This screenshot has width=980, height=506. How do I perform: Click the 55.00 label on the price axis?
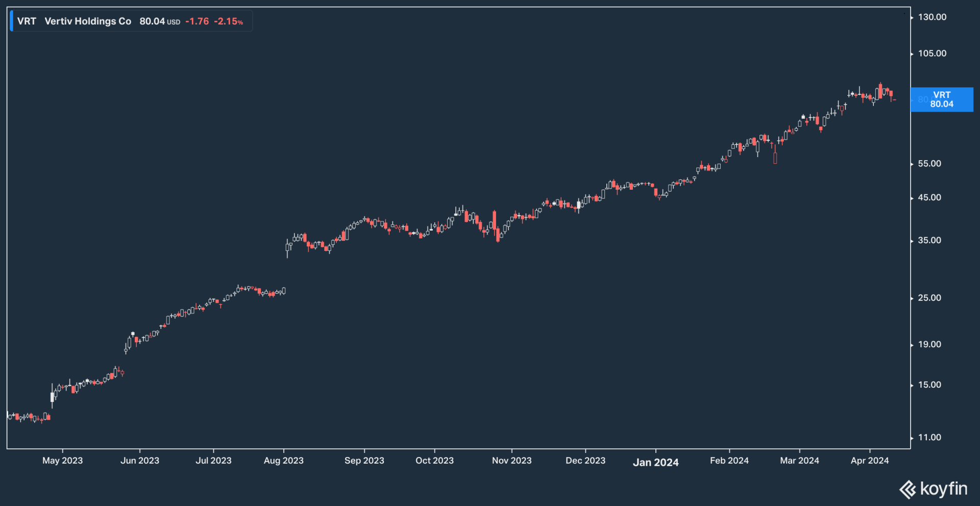pos(929,164)
